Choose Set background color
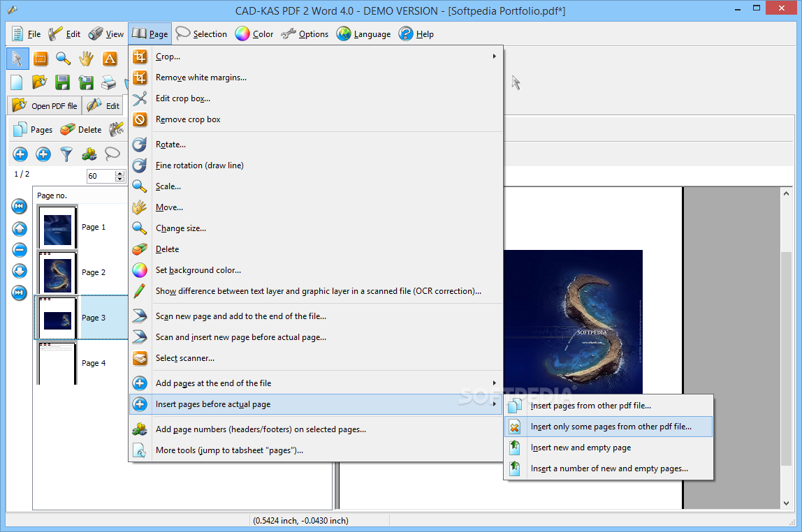This screenshot has height=532, width=802. [x=316, y=270]
